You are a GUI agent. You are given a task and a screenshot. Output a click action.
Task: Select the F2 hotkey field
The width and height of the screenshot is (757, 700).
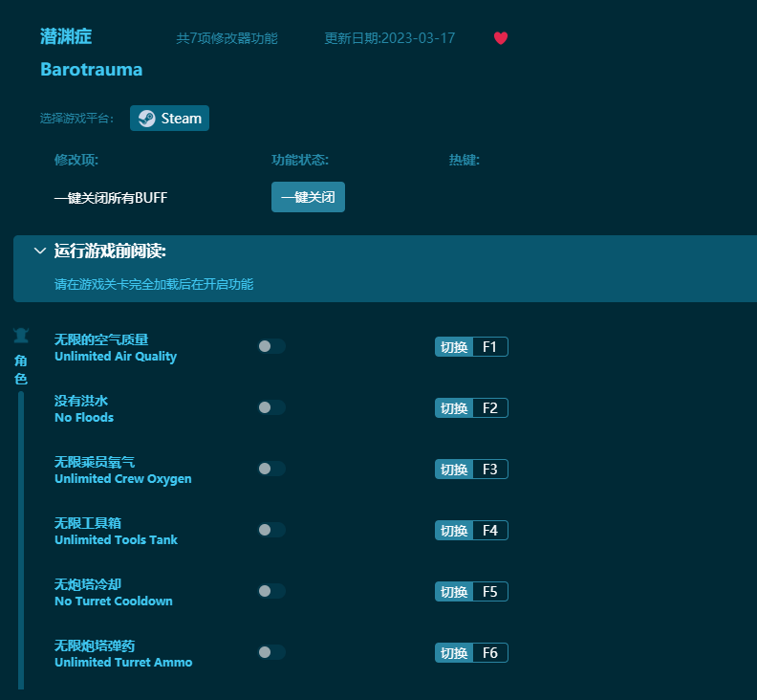(x=490, y=408)
